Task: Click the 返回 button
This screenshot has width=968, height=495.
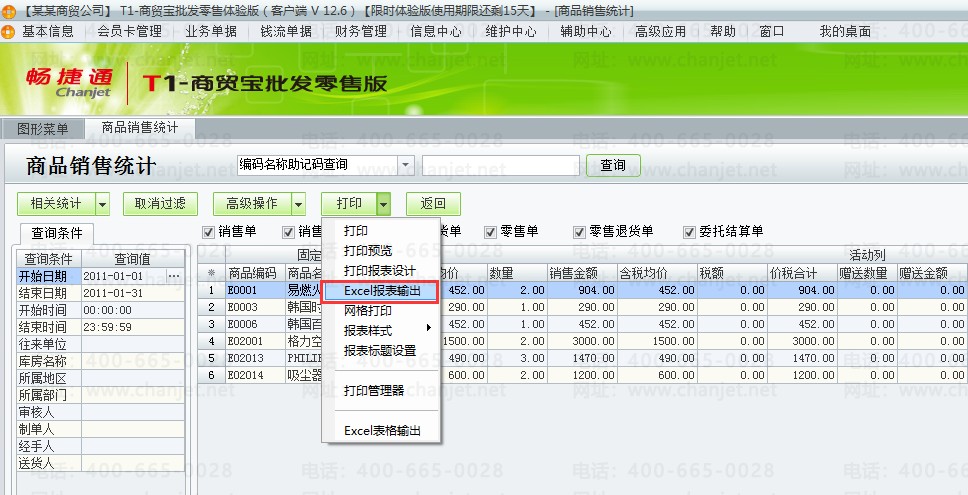Action: [x=433, y=204]
